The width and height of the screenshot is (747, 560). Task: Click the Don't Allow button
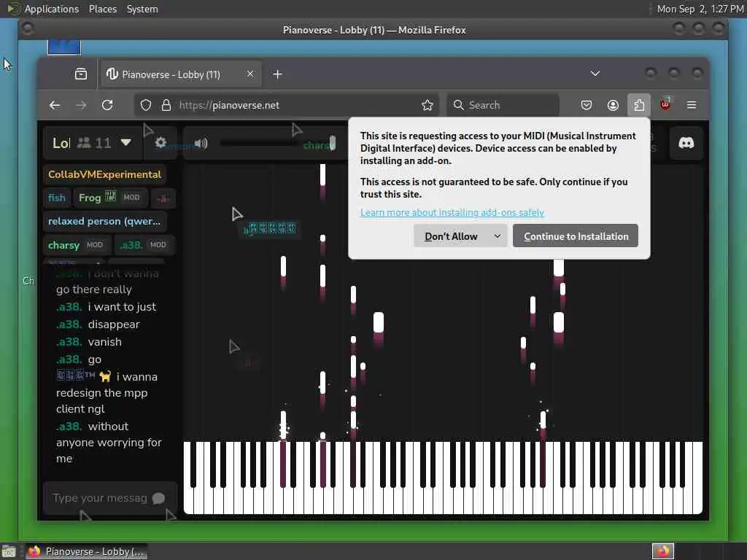pos(451,236)
